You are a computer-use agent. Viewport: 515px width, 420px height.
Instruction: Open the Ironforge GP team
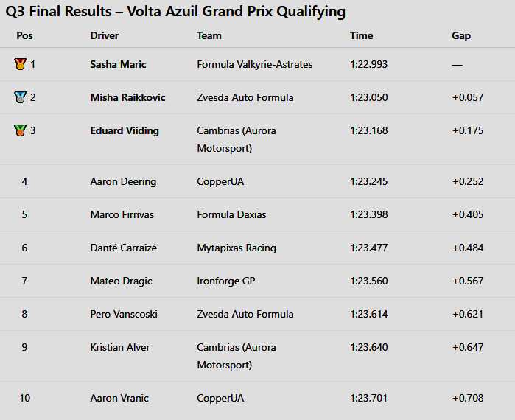click(225, 281)
